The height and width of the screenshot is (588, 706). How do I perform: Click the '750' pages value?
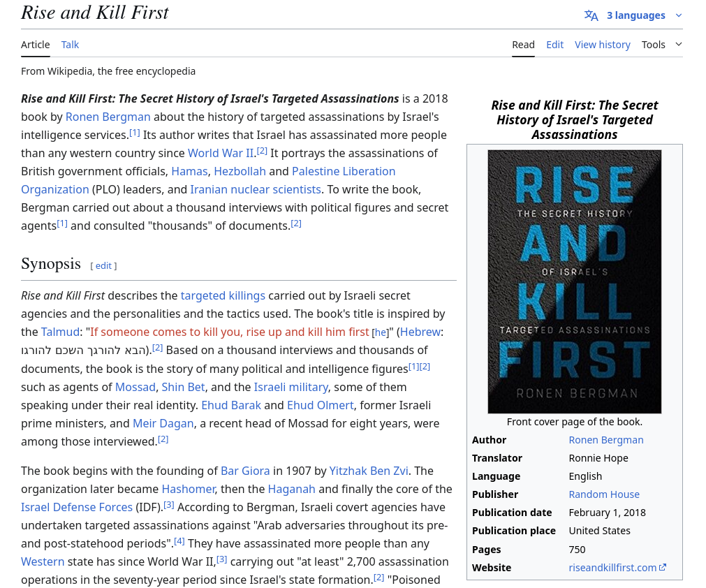(x=577, y=550)
